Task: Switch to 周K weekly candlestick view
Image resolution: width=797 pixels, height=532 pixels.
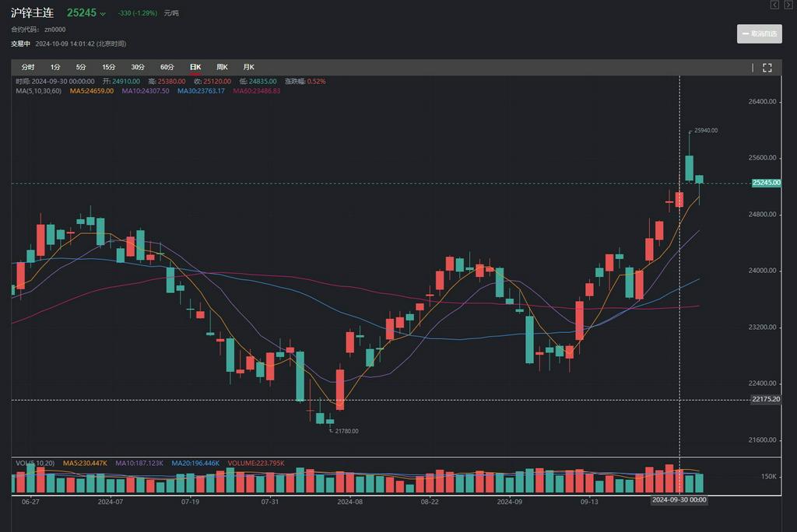Action: [x=222, y=68]
